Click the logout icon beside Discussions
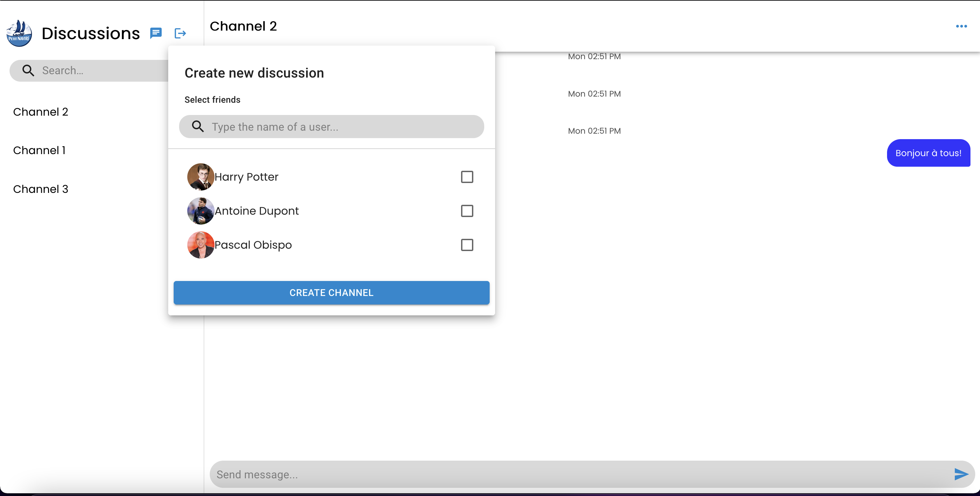Screen dimensions: 980x496 180,33
